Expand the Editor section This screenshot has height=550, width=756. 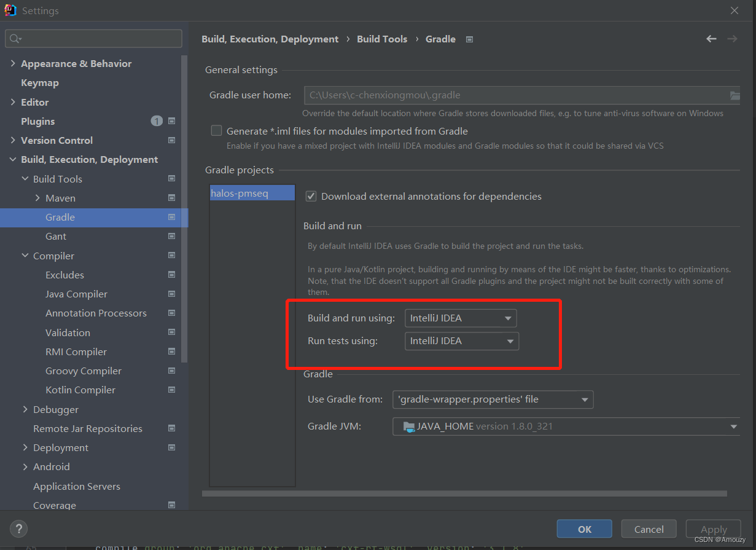[13, 102]
